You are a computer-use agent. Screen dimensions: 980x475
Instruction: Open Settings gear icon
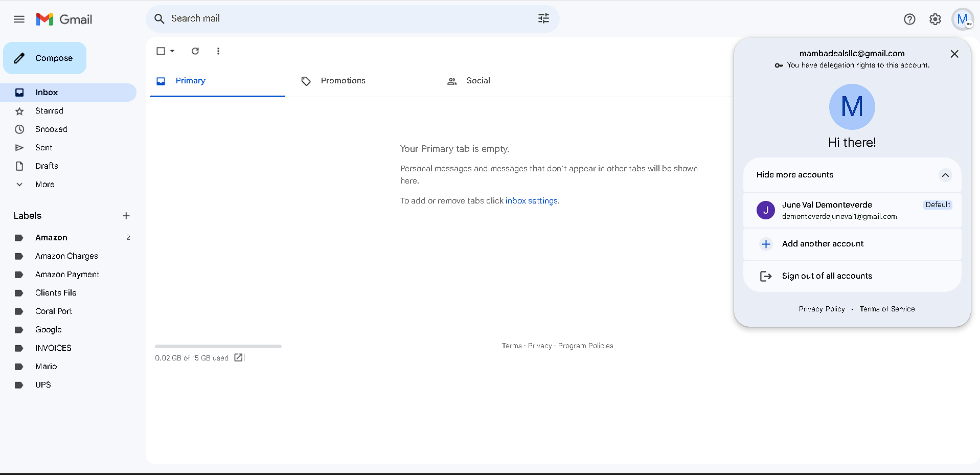[x=935, y=19]
